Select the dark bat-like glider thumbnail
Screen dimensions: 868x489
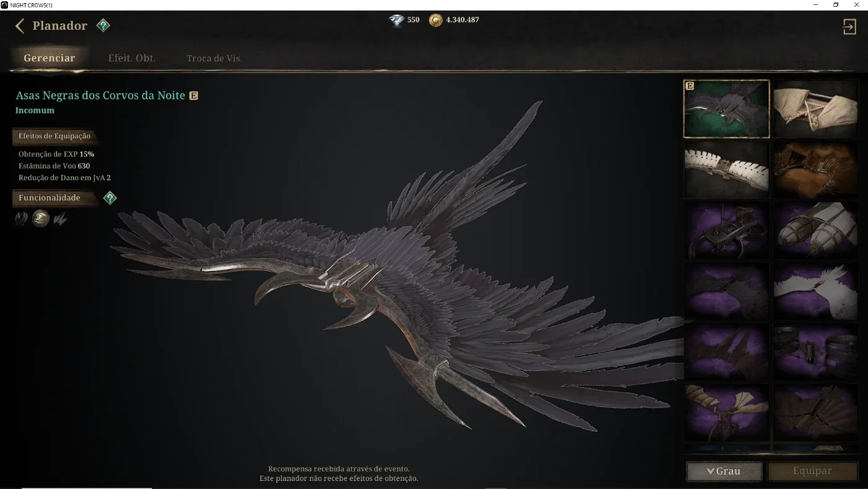[727, 352]
